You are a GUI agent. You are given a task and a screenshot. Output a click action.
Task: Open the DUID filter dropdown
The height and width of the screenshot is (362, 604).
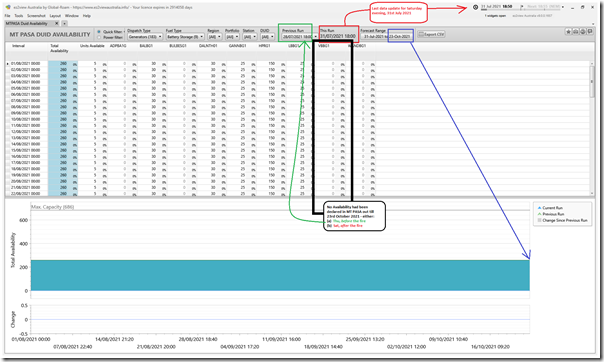click(267, 37)
